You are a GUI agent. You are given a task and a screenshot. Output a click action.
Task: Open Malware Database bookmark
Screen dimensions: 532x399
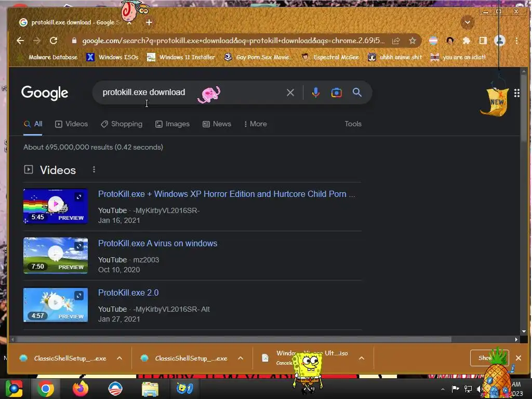48,57
